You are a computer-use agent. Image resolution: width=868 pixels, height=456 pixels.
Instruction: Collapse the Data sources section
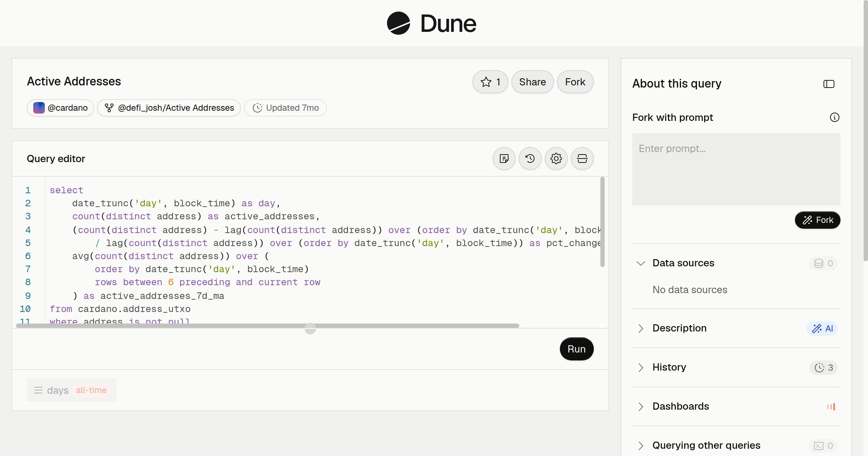pos(641,263)
